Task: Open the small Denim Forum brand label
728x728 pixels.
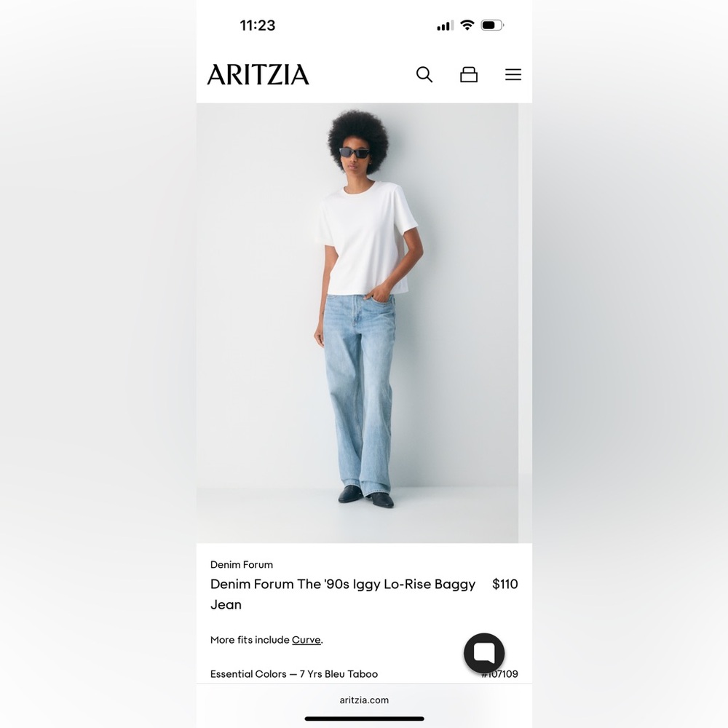Action: [x=242, y=565]
